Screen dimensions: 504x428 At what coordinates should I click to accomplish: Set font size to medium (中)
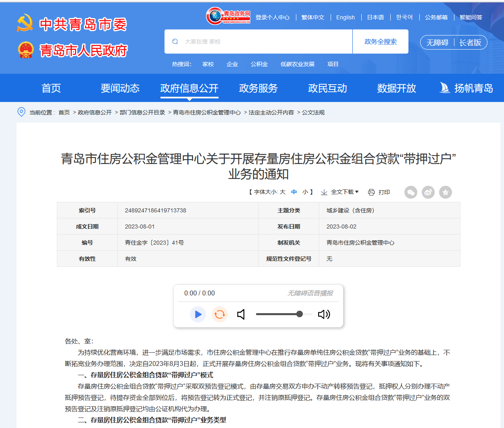pos(294,192)
